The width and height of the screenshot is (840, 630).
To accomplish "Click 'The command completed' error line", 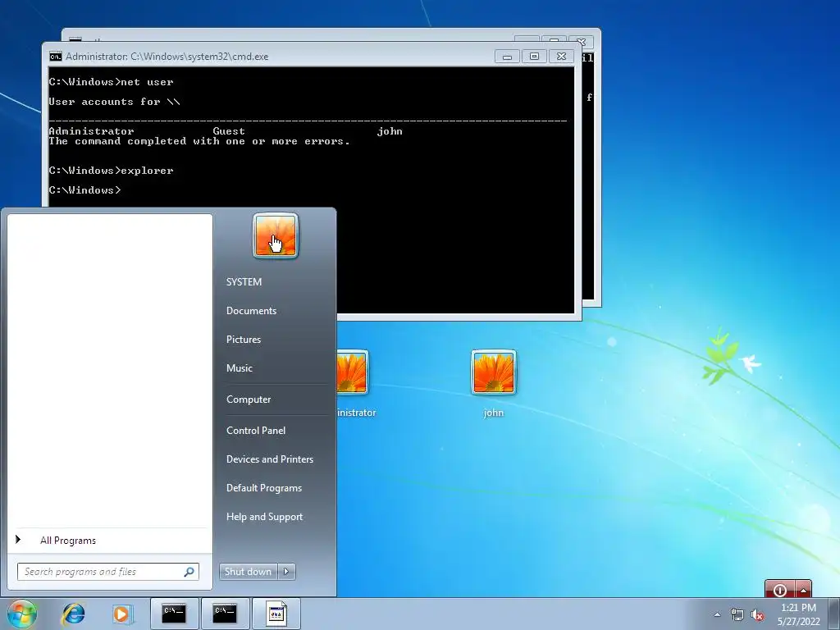I will tap(199, 141).
